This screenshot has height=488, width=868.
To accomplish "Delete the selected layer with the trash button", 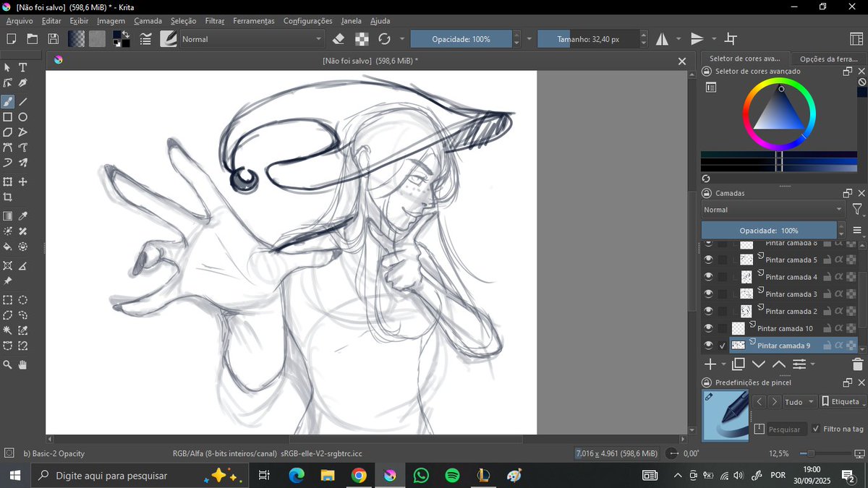I will click(857, 364).
